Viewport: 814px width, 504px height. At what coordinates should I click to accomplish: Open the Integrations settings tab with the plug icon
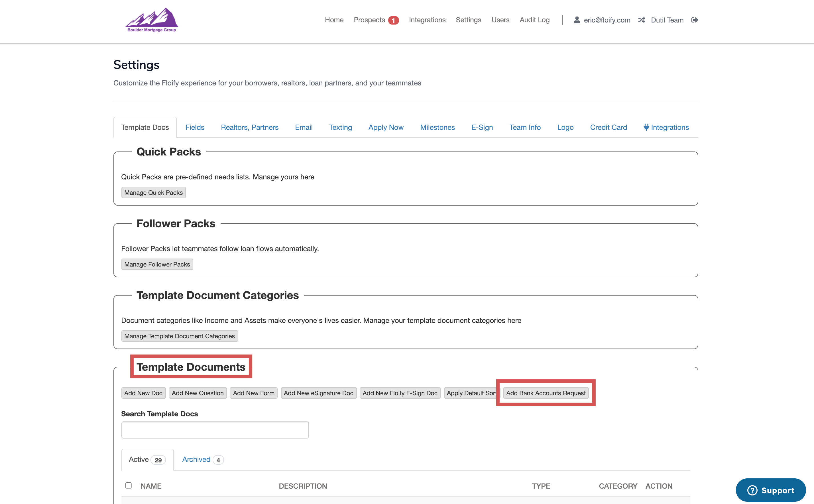666,127
